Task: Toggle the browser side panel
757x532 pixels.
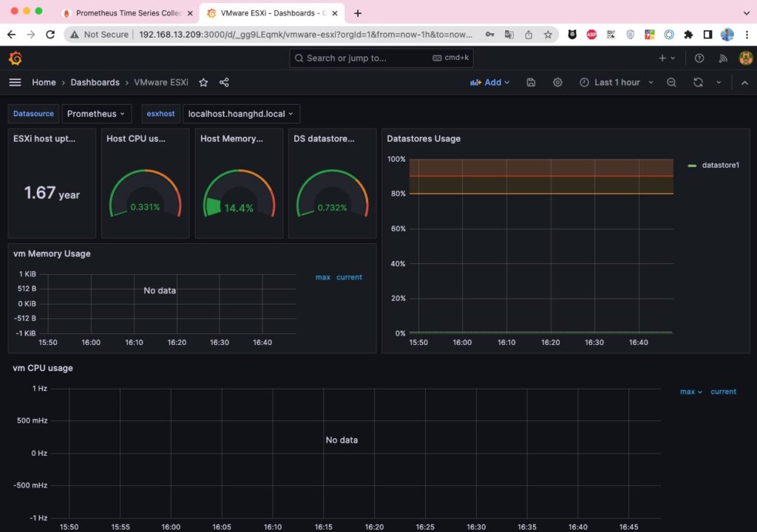Action: click(x=707, y=35)
